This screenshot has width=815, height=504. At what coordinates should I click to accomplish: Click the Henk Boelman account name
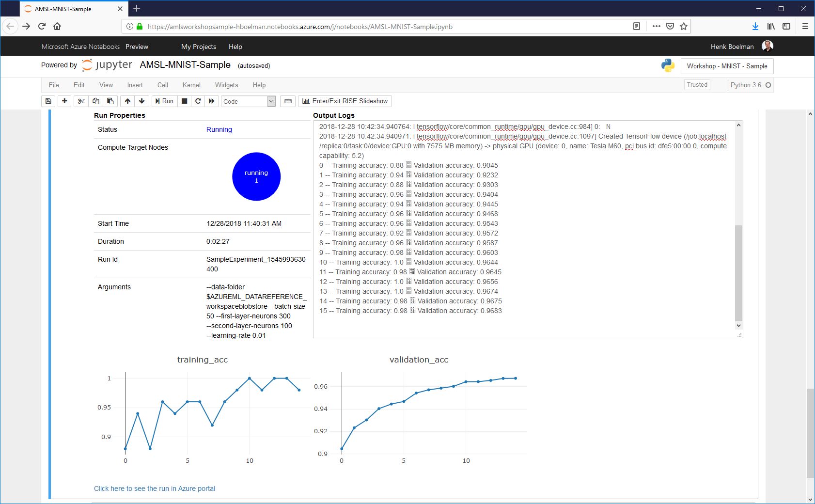coord(732,47)
